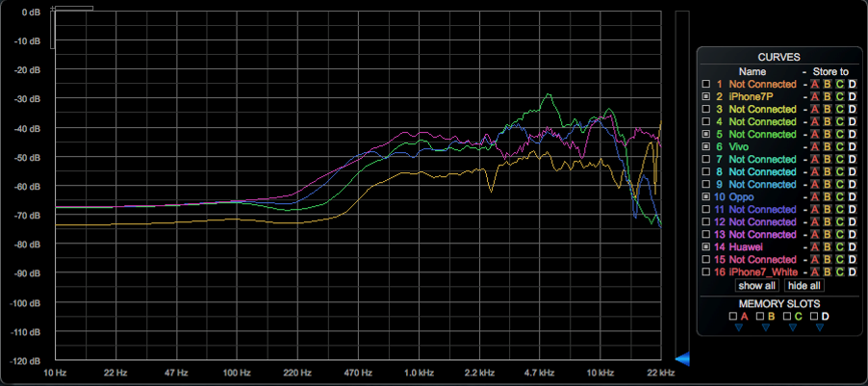Click the blue level slider handle
The height and width of the screenshot is (386, 868).
(x=681, y=359)
